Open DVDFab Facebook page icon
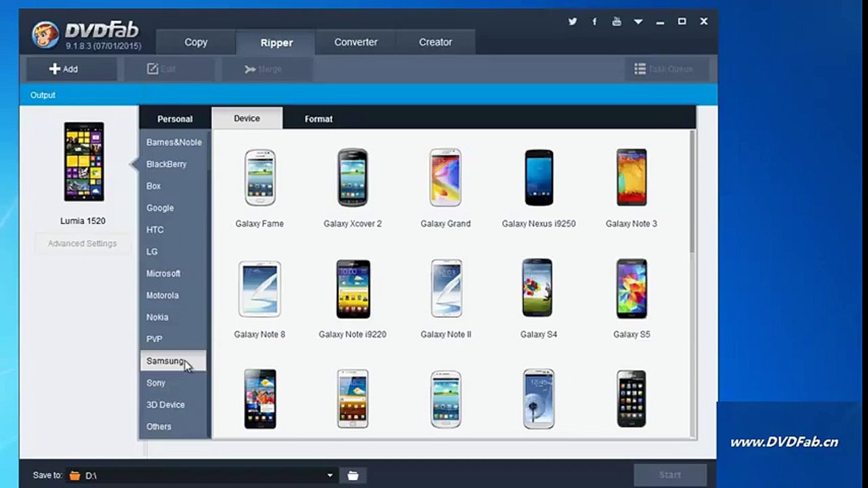This screenshot has width=868, height=488. [x=594, y=22]
